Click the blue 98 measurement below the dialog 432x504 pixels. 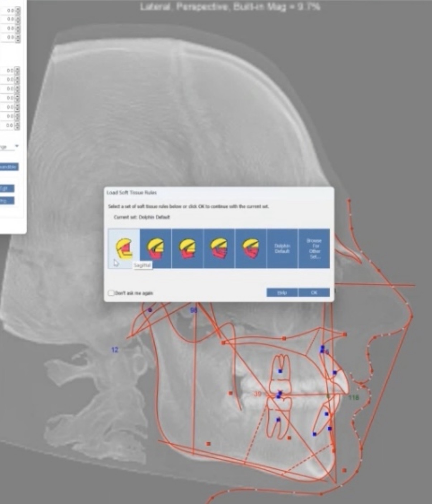194,310
